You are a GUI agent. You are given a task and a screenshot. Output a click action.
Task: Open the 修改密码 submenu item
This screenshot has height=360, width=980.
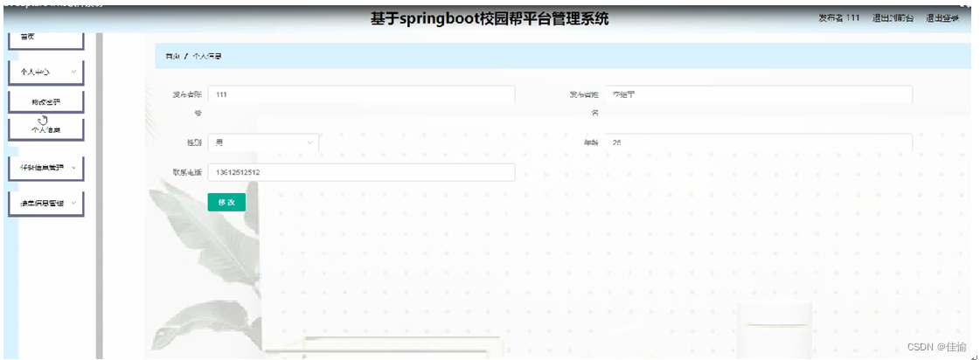45,102
